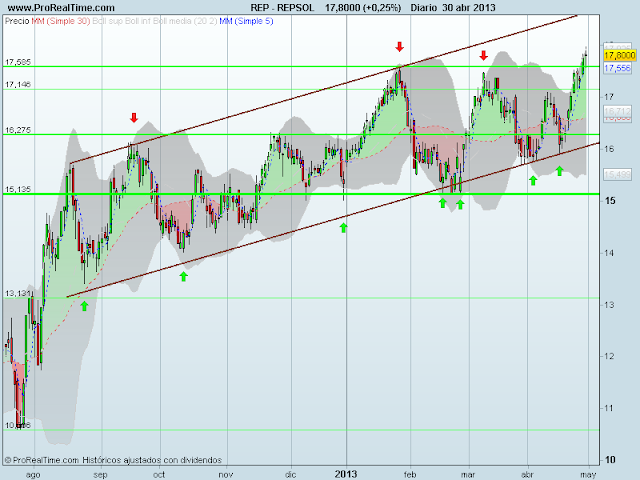Click the bold 10 tick on price axis
The width and height of the screenshot is (640, 480).
610,460
